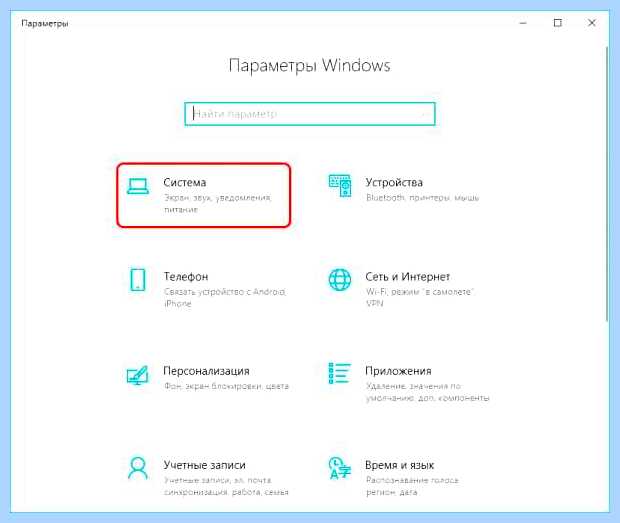Open the Персонализация category title
Image resolution: width=620 pixels, height=523 pixels.
coord(206,371)
